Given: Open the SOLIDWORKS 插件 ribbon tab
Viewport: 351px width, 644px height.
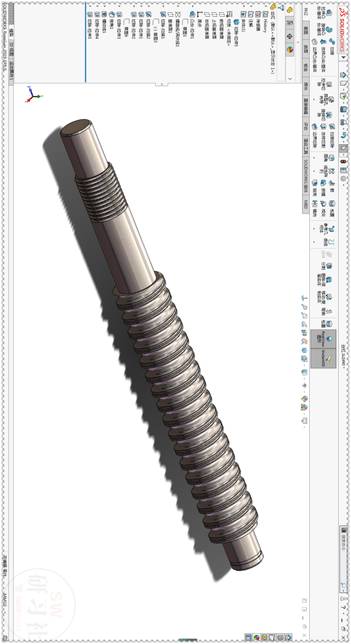Looking at the screenshot, I should click(306, 176).
